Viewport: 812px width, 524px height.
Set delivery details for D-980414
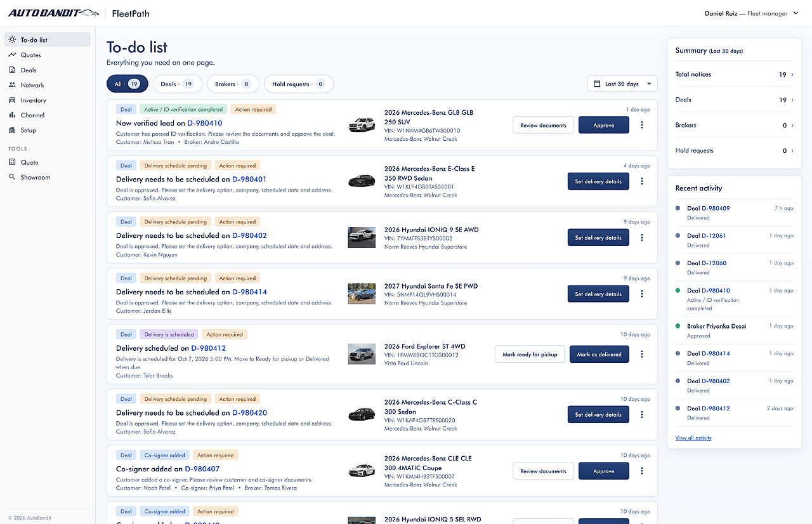pyautogui.click(x=598, y=294)
